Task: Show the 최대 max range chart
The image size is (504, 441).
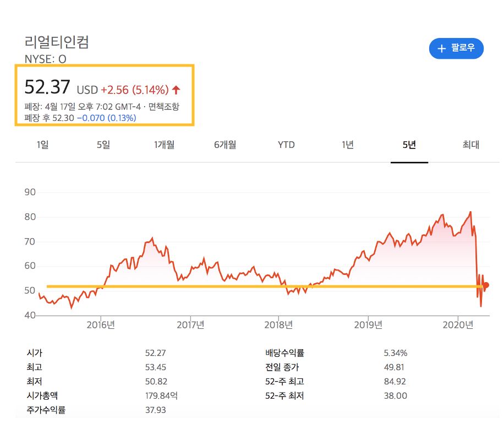Action: 470,145
